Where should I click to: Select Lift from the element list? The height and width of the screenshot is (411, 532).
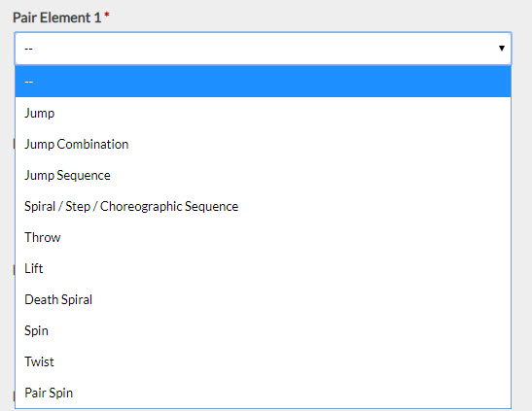tap(263, 269)
